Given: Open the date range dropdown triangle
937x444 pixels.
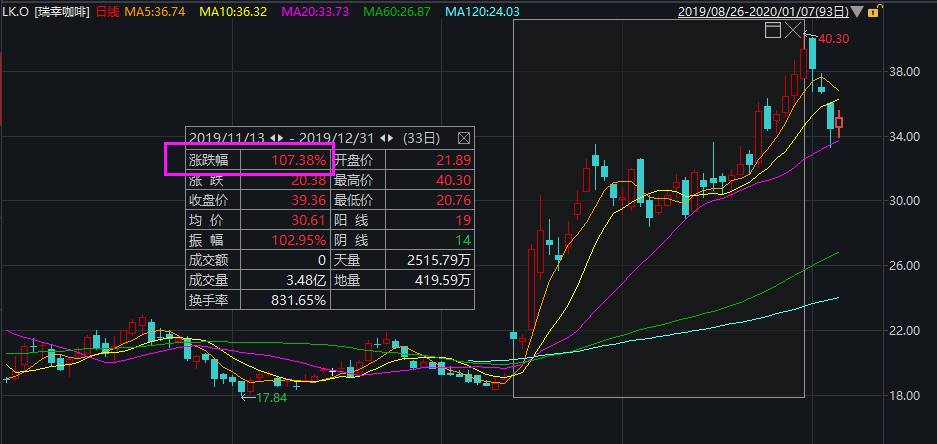Looking at the screenshot, I should (855, 12).
